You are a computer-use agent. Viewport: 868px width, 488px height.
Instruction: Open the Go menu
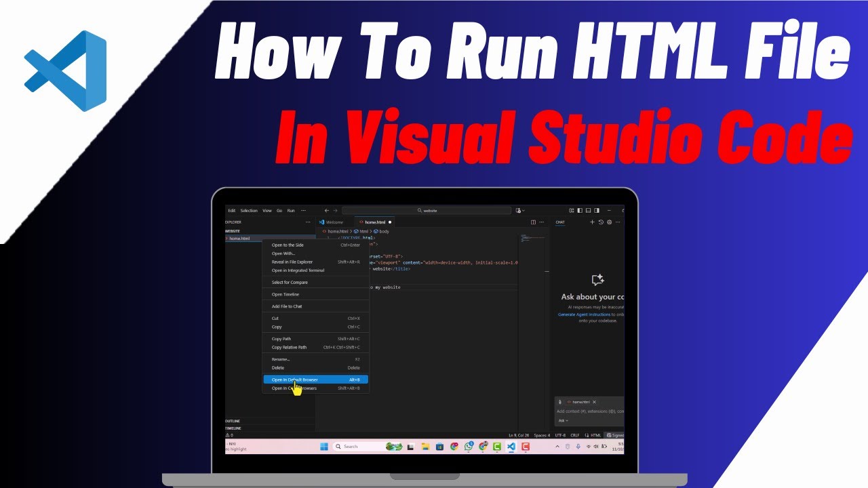pos(279,211)
